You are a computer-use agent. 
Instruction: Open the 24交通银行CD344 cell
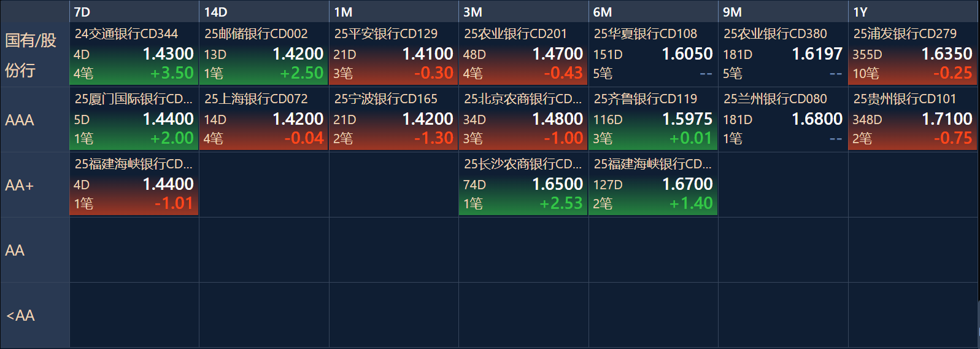pos(134,54)
